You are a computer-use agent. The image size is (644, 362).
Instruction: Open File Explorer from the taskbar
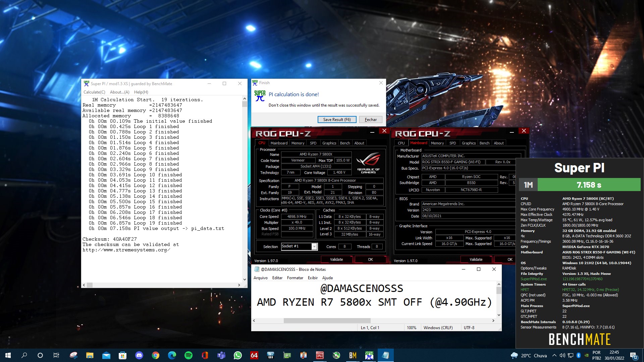(90, 355)
